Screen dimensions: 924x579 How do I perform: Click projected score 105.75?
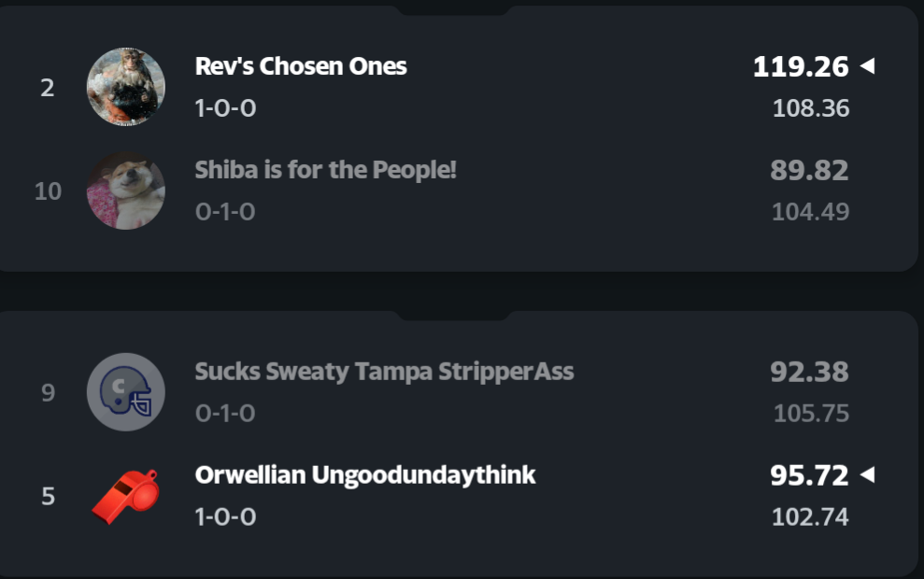[x=811, y=413]
